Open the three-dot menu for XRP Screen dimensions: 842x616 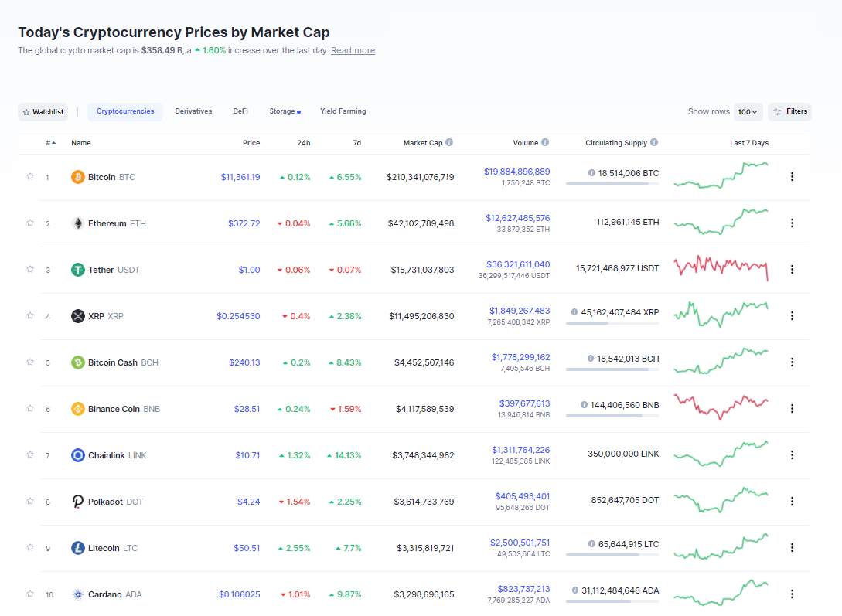[792, 315]
